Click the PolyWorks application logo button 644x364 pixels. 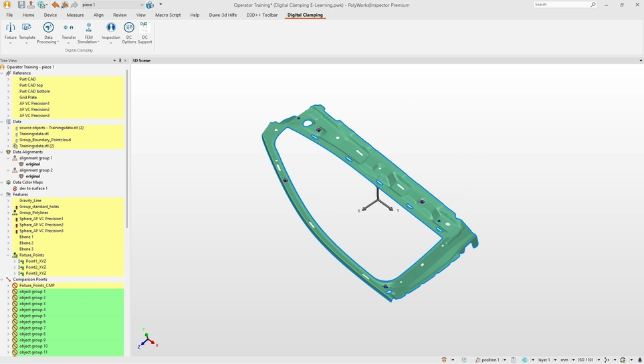(x=7, y=5)
